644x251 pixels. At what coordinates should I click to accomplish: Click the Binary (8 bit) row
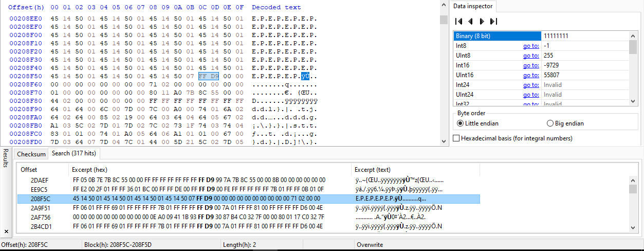click(x=496, y=36)
